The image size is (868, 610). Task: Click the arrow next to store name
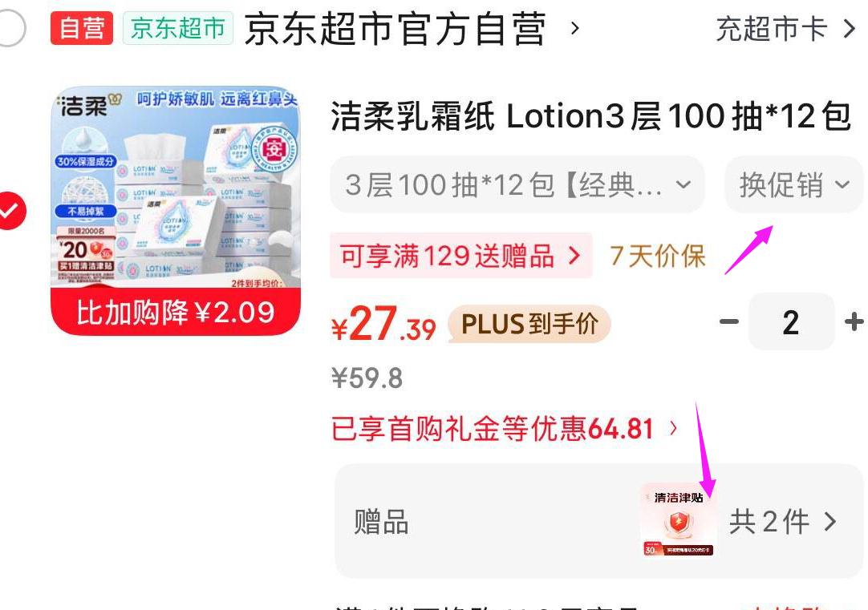575,28
